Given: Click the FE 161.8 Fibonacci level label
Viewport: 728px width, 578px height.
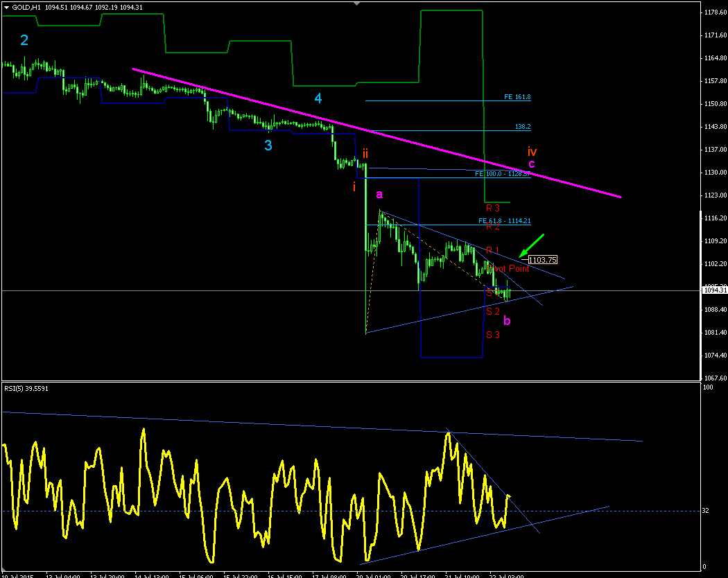Looking at the screenshot, I should click(x=517, y=97).
